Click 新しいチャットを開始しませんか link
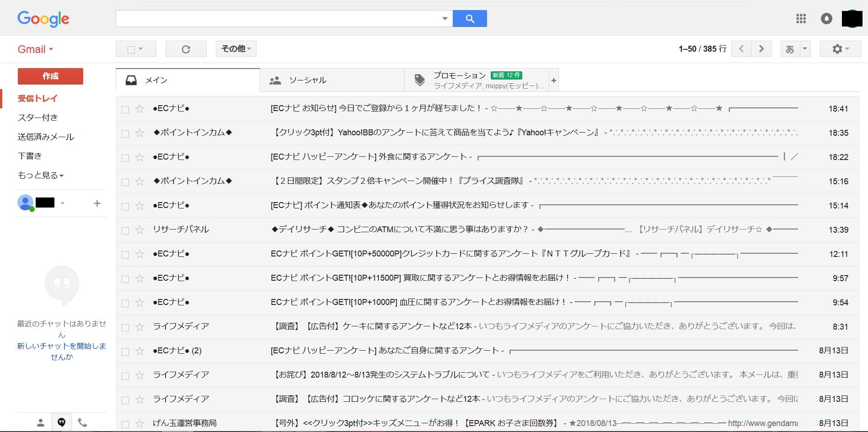This screenshot has height=432, width=868. (62, 351)
